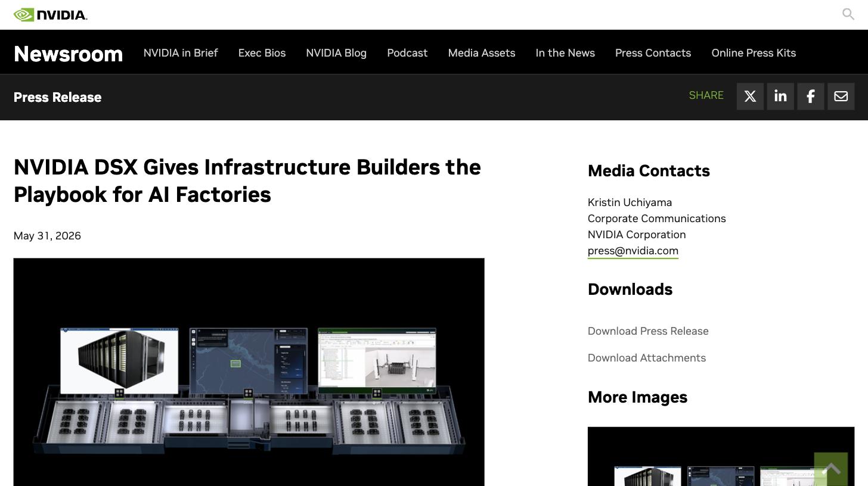
Task: Click the NVIDIA logo
Action: [51, 15]
